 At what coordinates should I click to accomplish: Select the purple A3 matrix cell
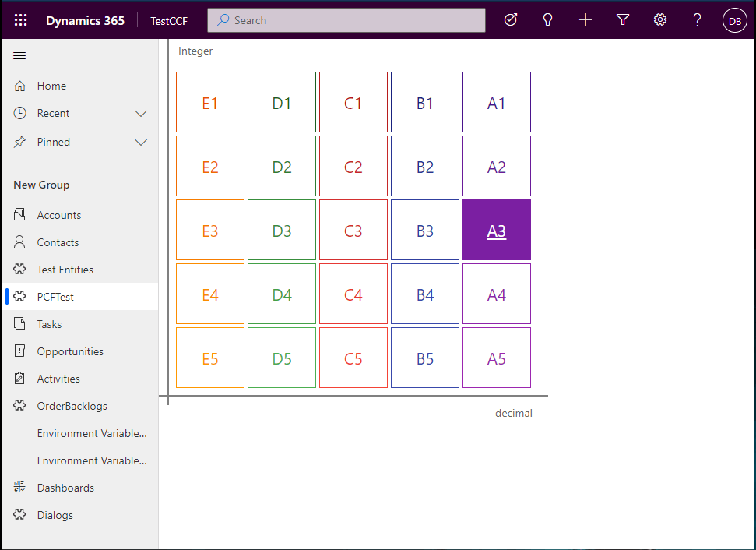click(497, 231)
